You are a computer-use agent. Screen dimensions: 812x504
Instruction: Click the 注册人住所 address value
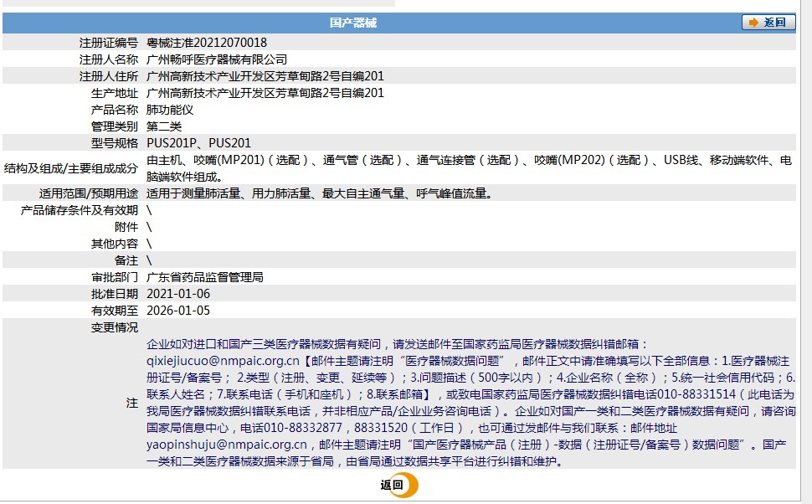click(x=265, y=76)
